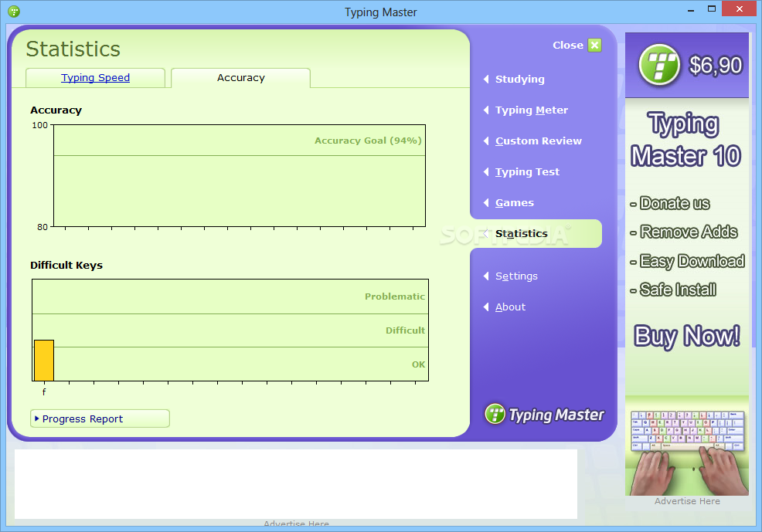Click the Typing Master logo in sidebar bottom
This screenshot has width=762, height=532.
tap(544, 414)
